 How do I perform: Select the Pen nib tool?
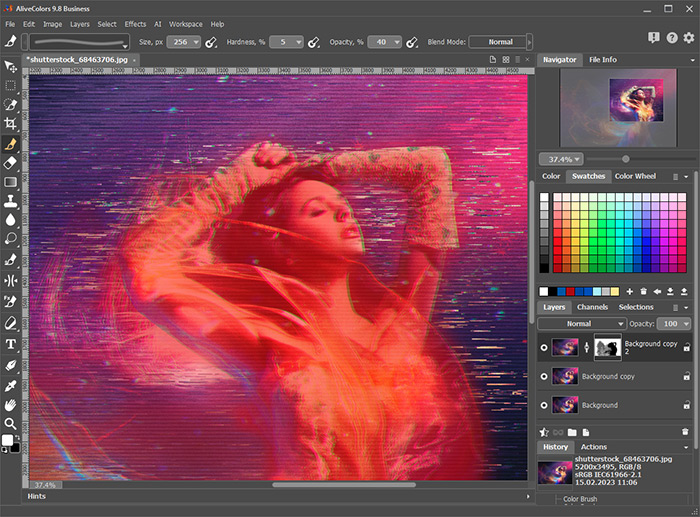tap(10, 366)
